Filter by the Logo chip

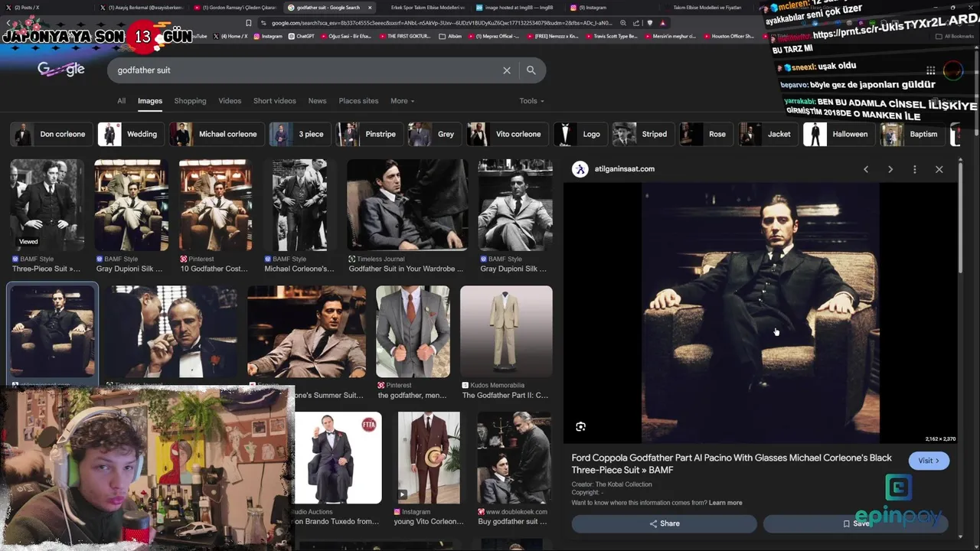tap(580, 134)
